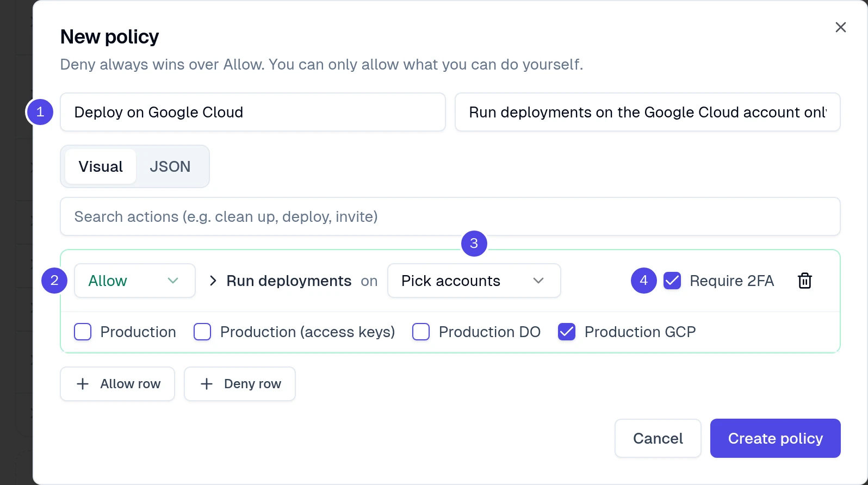Viewport: 868px width, 485px height.
Task: Select the Visual tab
Action: (101, 166)
